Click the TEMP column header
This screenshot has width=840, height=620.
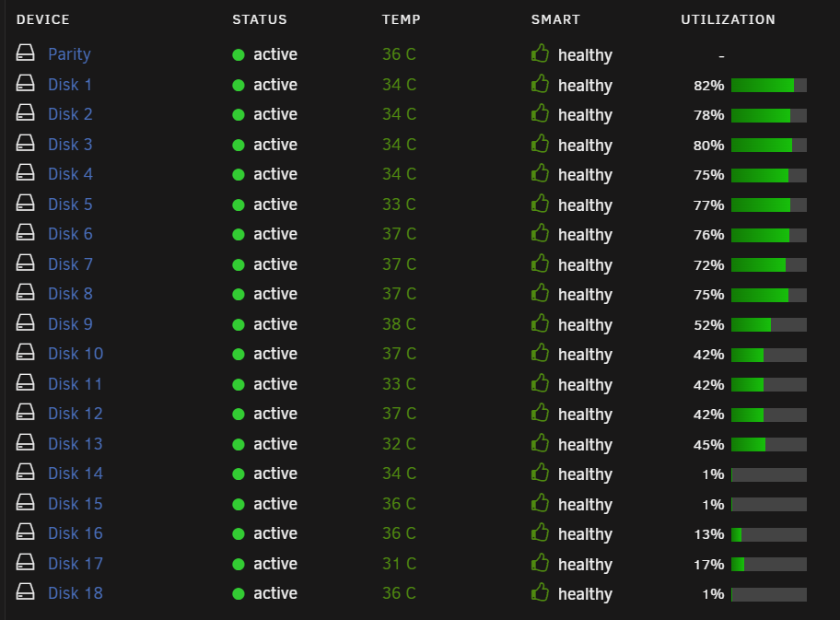pyautogui.click(x=402, y=20)
